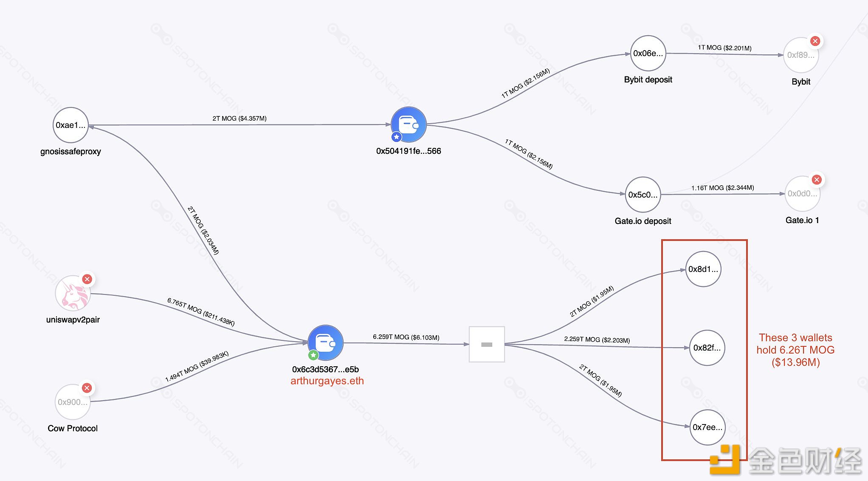This screenshot has width=868, height=481.
Task: Select the faded 0x900... Cow Protocol node
Action: click(73, 402)
